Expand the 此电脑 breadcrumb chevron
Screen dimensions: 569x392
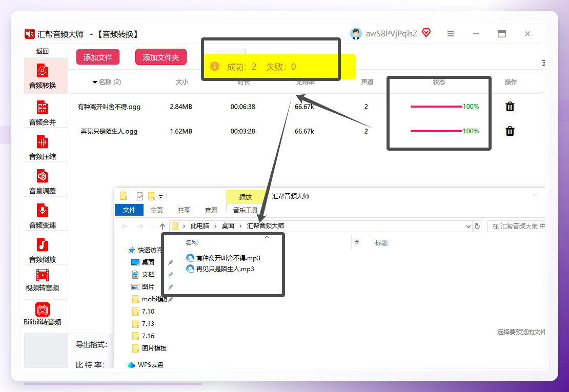[x=215, y=226]
